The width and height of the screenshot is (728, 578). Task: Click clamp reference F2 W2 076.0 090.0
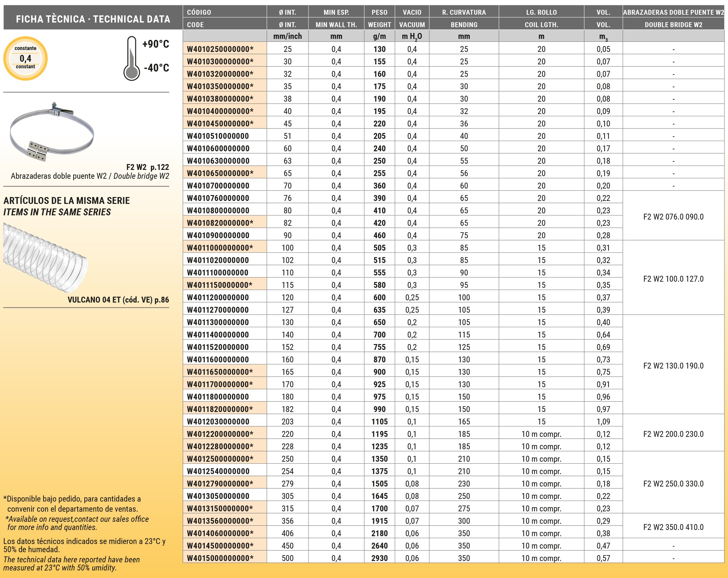pyautogui.click(x=673, y=217)
